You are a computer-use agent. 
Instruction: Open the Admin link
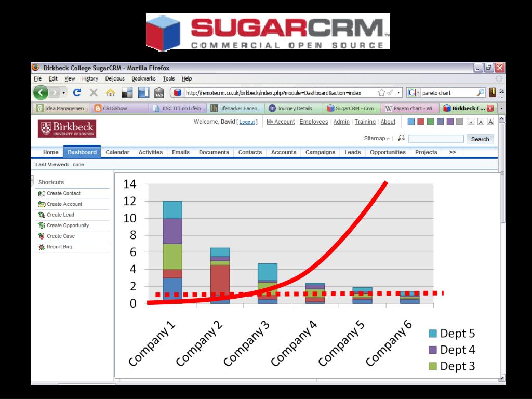tap(341, 122)
